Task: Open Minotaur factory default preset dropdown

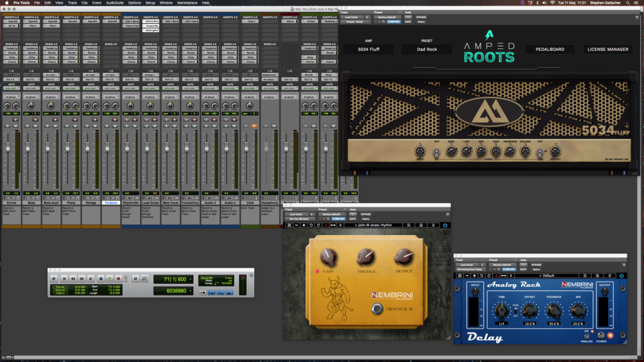Action: tap(332, 214)
